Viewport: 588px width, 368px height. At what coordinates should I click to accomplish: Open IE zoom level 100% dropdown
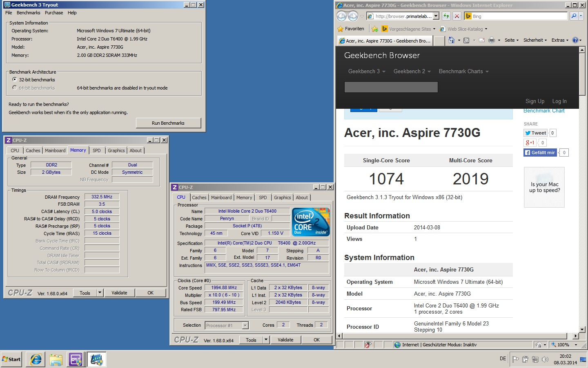pyautogui.click(x=576, y=345)
